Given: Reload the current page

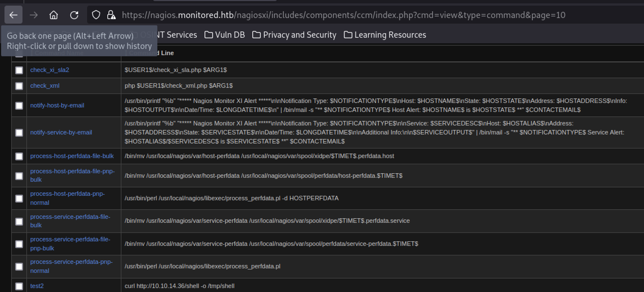Looking at the screenshot, I should pos(74,15).
